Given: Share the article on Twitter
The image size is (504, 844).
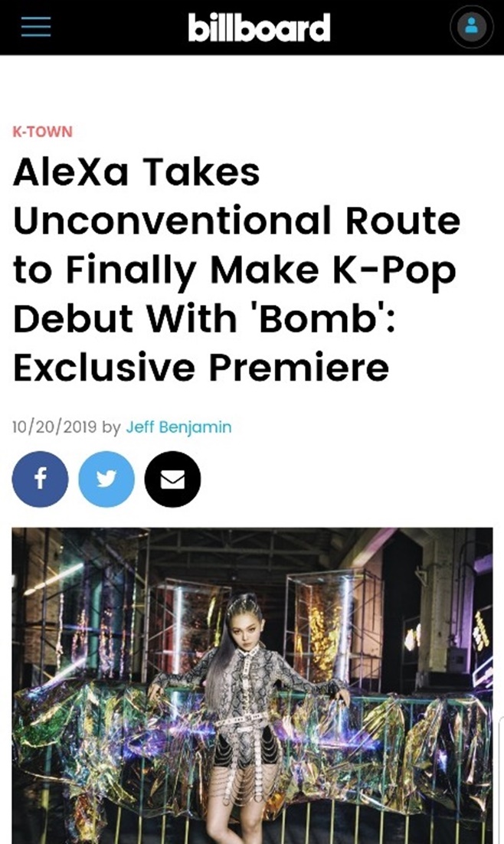Looking at the screenshot, I should click(106, 479).
